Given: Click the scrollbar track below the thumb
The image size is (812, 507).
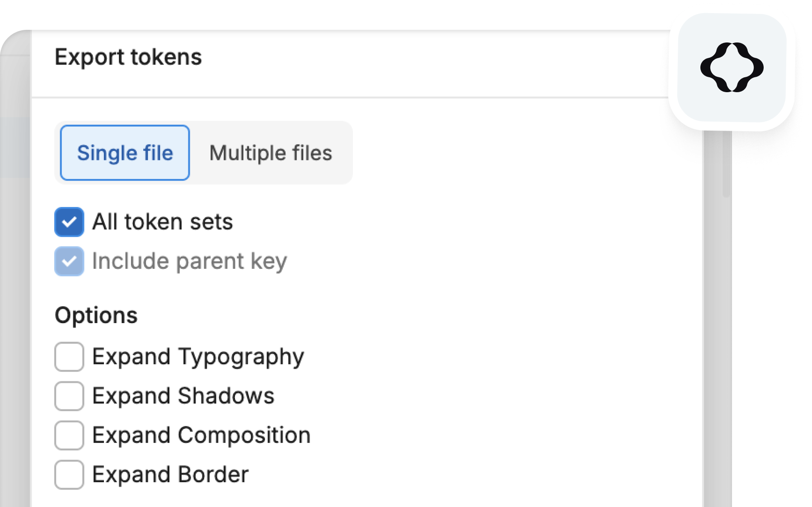Looking at the screenshot, I should click(727, 352).
